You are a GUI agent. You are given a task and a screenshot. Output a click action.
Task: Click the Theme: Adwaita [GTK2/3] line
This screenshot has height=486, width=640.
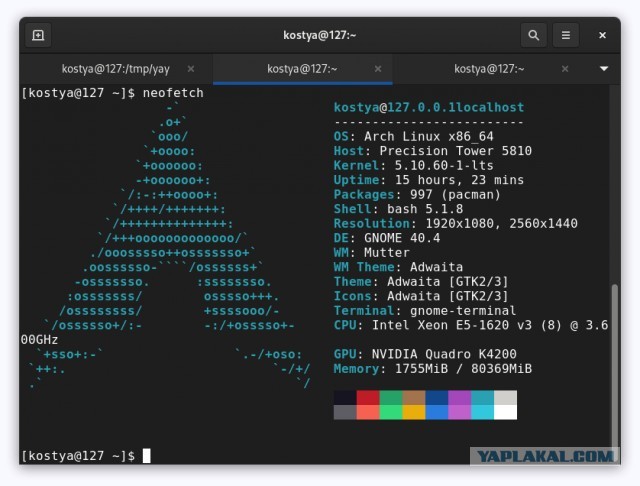click(x=421, y=282)
